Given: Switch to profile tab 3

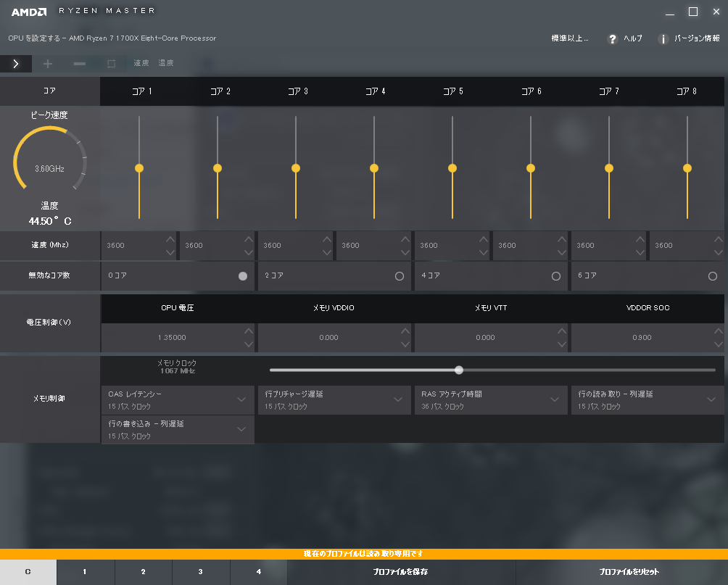Looking at the screenshot, I should pyautogui.click(x=201, y=572).
